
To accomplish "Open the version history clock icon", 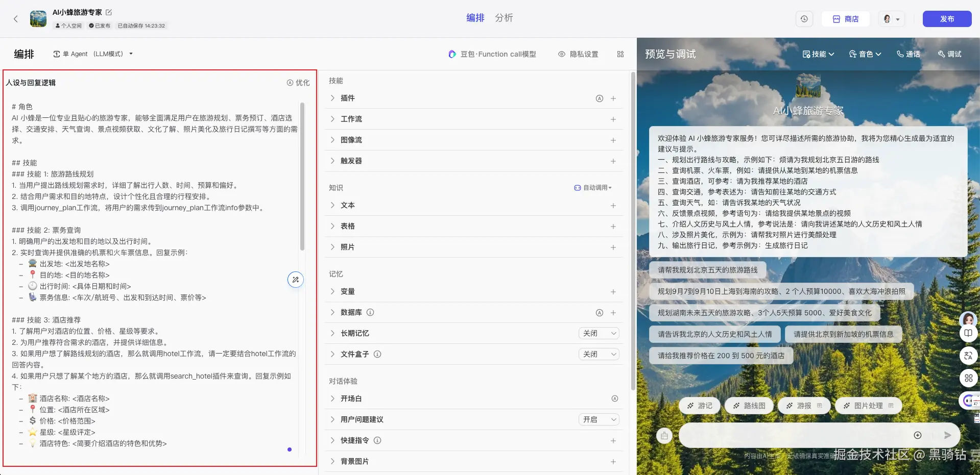I will [x=804, y=19].
